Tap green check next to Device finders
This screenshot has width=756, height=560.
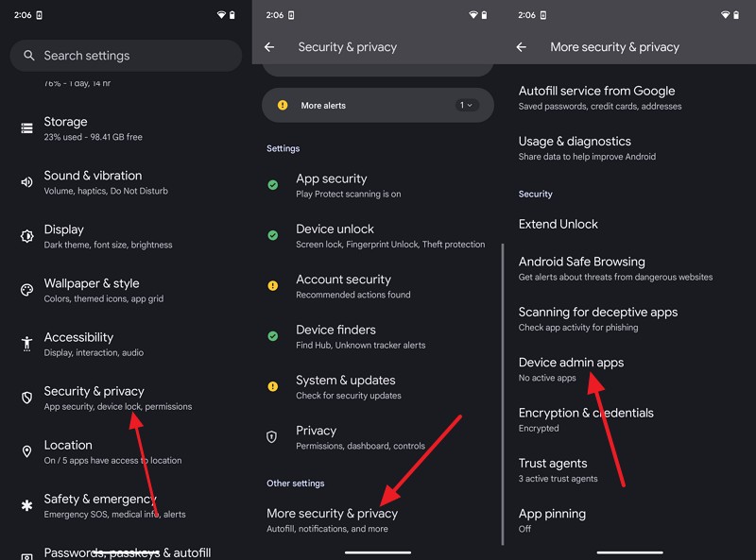273,336
